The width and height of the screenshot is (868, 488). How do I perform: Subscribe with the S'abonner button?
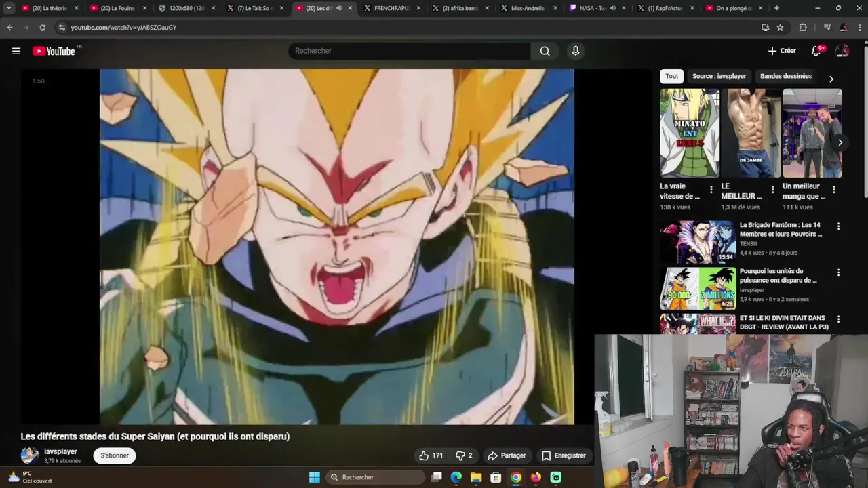pyautogui.click(x=115, y=455)
